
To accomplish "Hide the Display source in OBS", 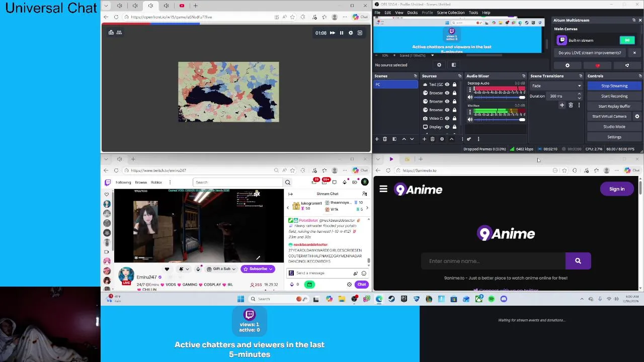I will point(447,127).
